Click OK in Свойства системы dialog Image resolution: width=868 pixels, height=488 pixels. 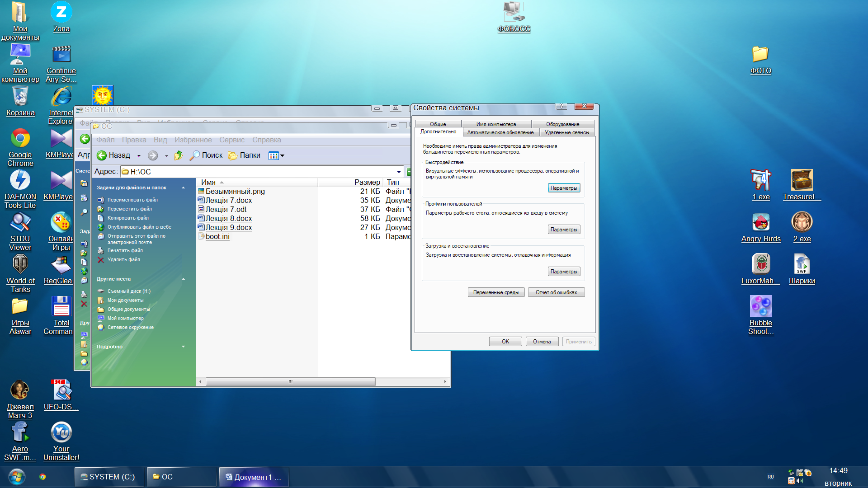tap(505, 342)
